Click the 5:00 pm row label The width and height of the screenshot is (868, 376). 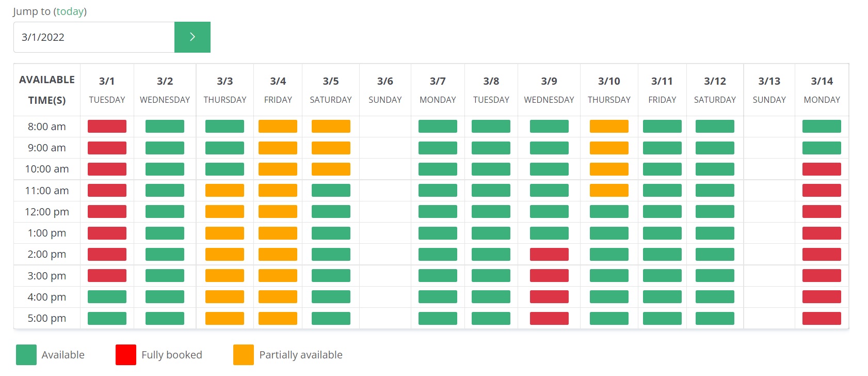(47, 318)
